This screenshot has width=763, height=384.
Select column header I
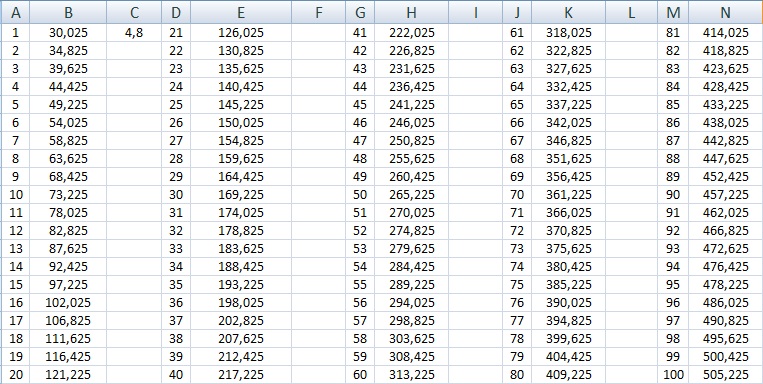coord(475,12)
